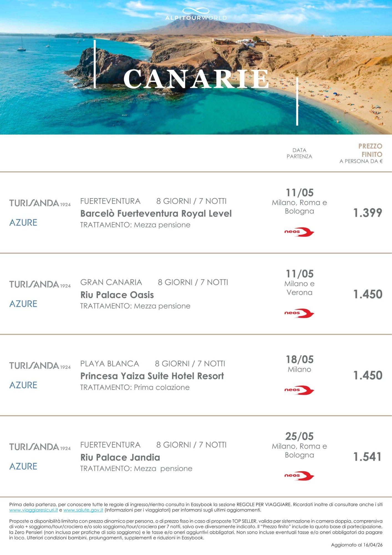The width and height of the screenshot is (392, 555).
Task: Click the 1.399 price
Action: (x=368, y=213)
